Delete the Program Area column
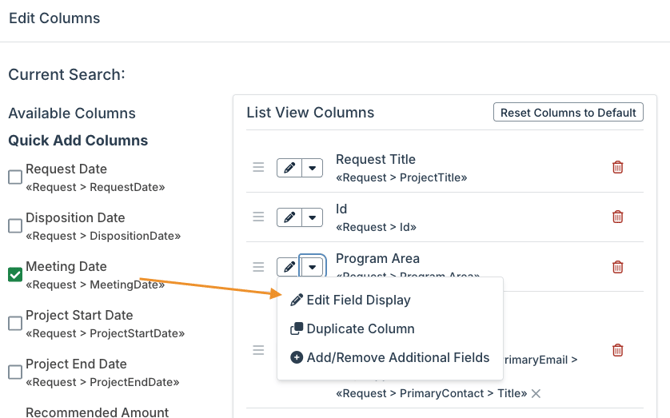The height and width of the screenshot is (418, 670). coord(617,267)
